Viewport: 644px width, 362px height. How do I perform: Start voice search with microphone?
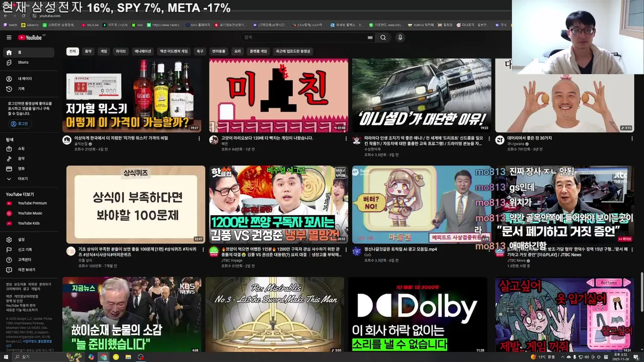click(400, 37)
